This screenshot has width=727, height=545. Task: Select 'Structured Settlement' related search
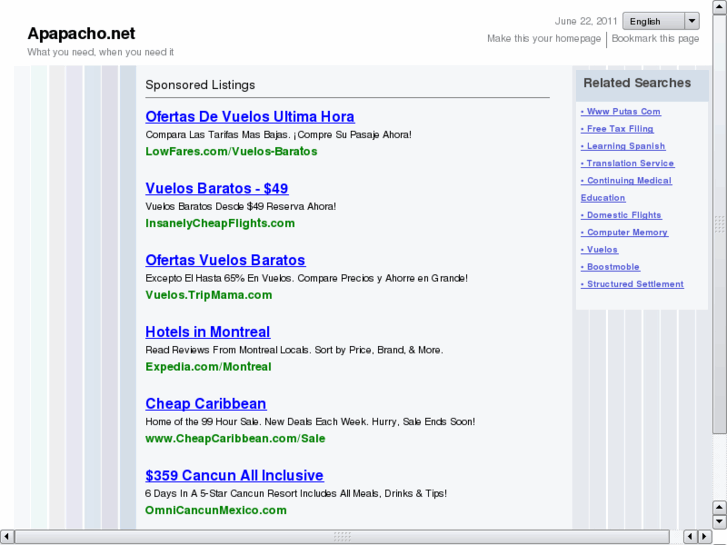pyautogui.click(x=632, y=284)
